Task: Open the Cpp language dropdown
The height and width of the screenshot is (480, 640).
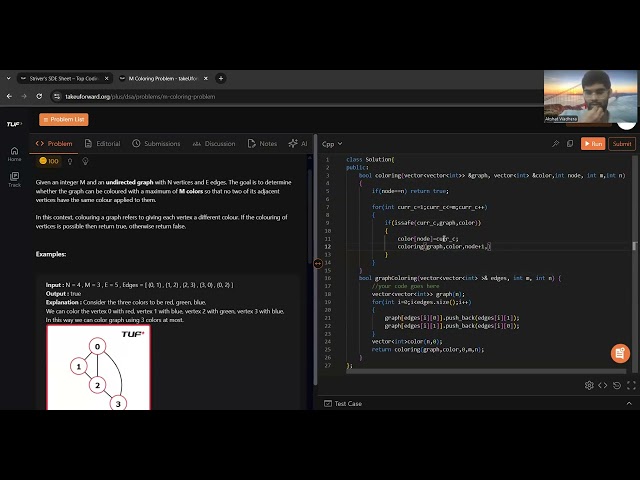Action: 332,144
